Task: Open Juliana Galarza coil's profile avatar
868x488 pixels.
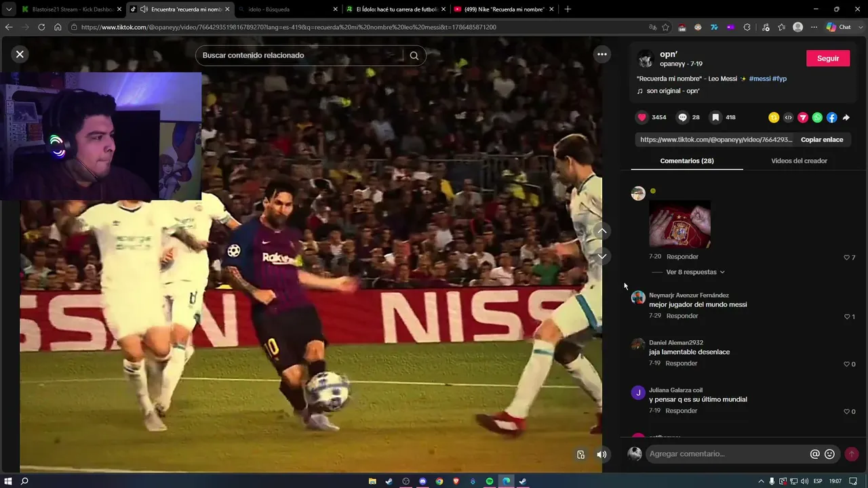Action: click(x=638, y=392)
